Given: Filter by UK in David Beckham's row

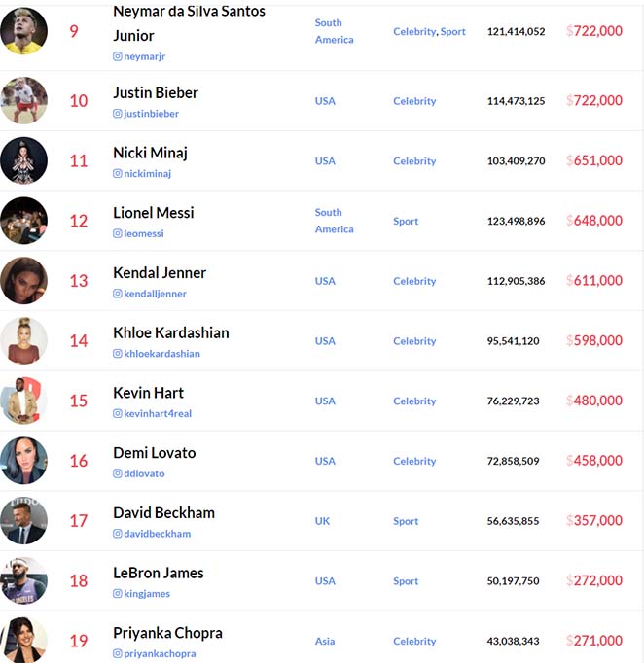Looking at the screenshot, I should click(x=322, y=521).
